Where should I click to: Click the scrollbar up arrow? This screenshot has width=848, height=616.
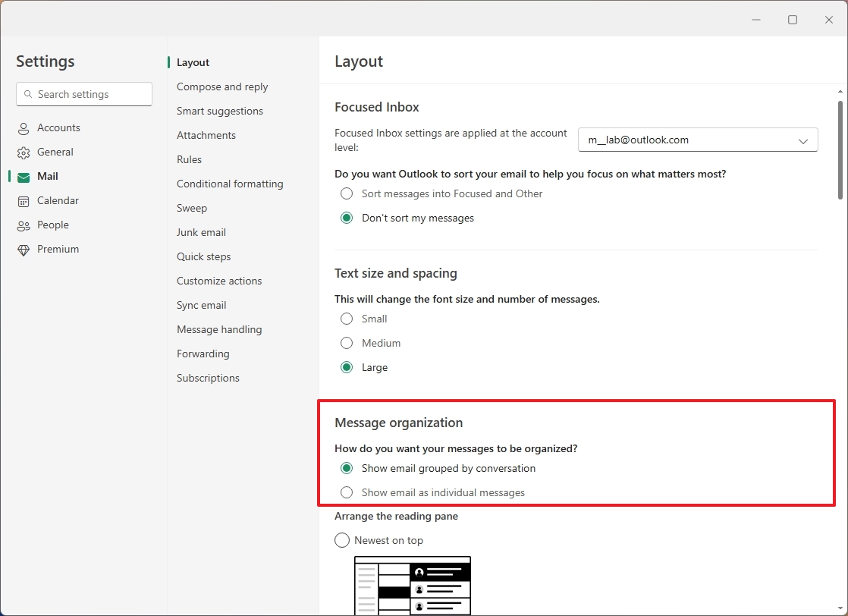(x=840, y=91)
